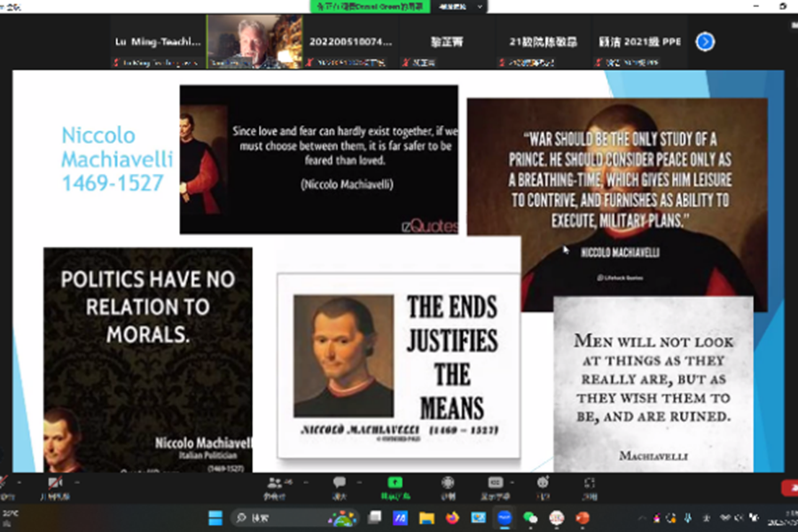This screenshot has height=532, width=798.
Task: Show next participants with the blue arrow
Action: pos(705,42)
